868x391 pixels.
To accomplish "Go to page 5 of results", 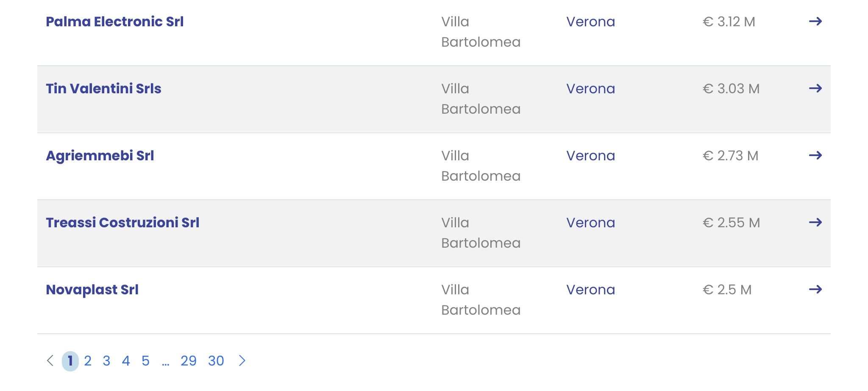I will [145, 361].
